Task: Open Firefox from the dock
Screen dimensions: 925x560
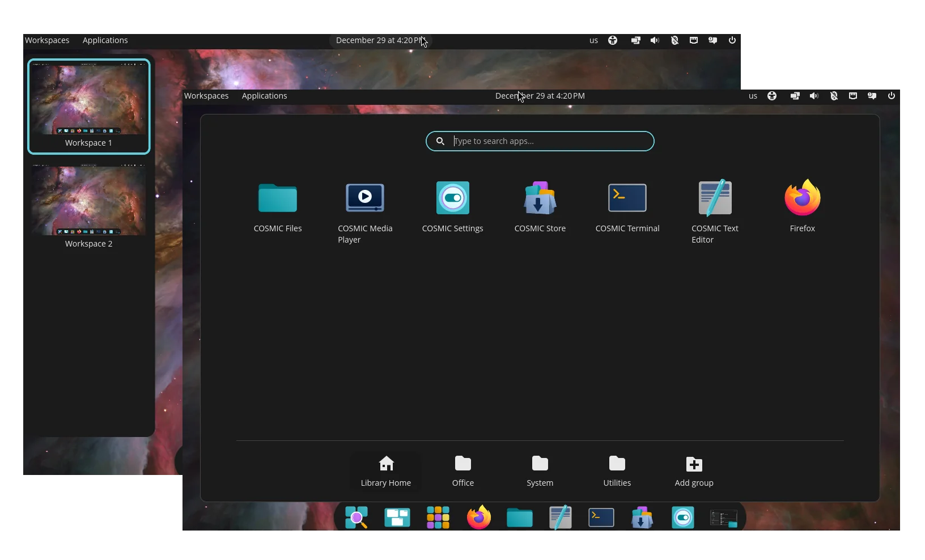Action: coord(479,517)
